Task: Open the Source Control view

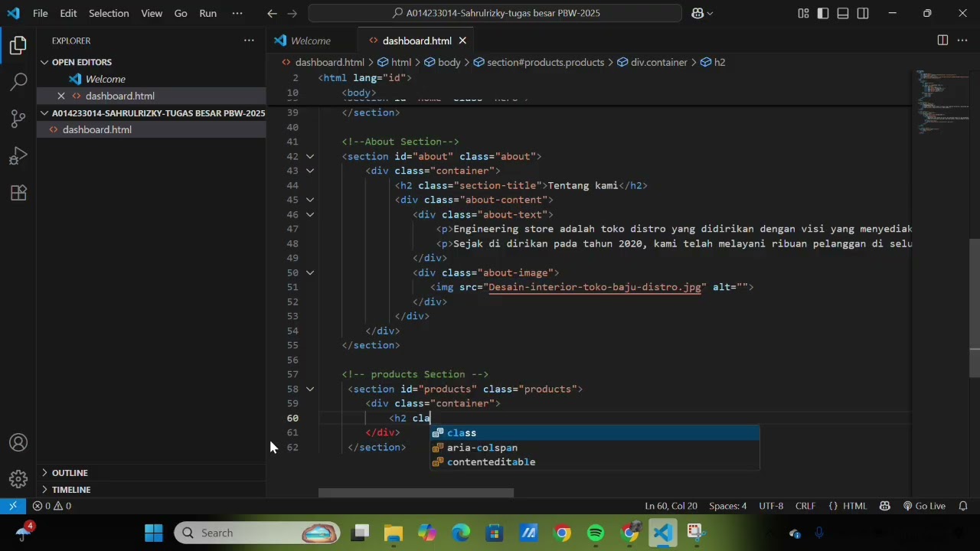Action: coord(18,119)
